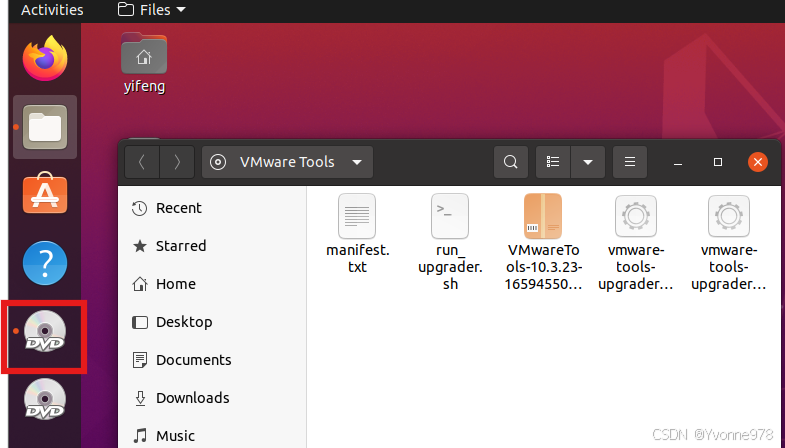The image size is (785, 448).
Task: Minimize the Files window
Action: pyautogui.click(x=678, y=162)
